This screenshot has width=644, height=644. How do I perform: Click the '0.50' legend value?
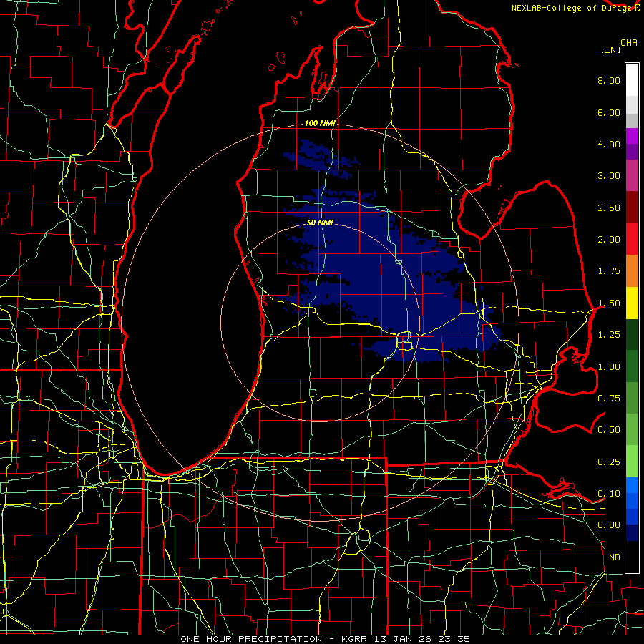[x=609, y=430]
